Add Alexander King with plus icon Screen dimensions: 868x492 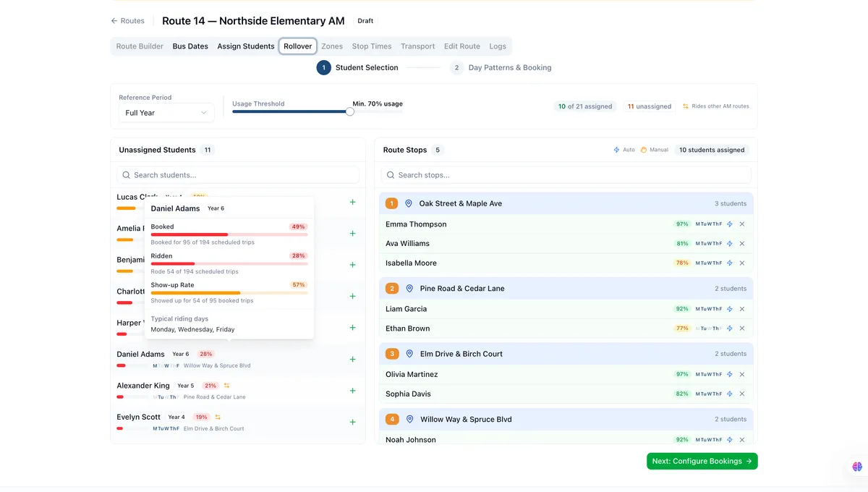pos(352,391)
